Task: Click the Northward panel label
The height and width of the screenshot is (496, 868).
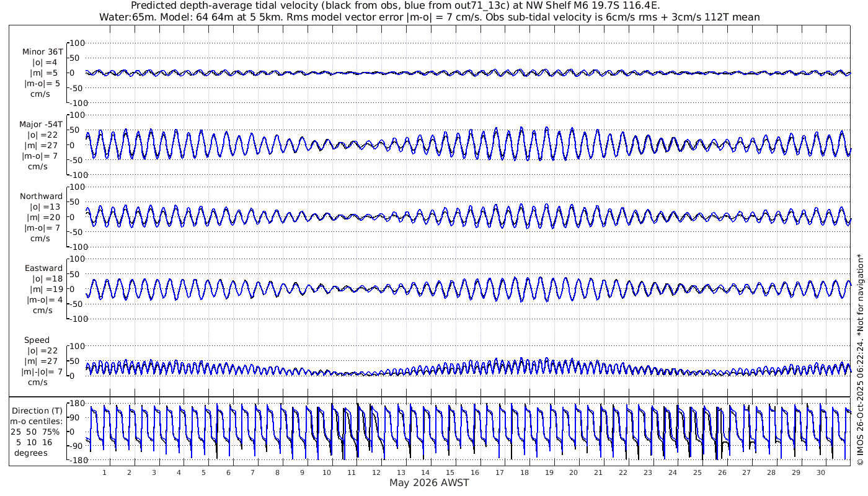Action: click(41, 197)
